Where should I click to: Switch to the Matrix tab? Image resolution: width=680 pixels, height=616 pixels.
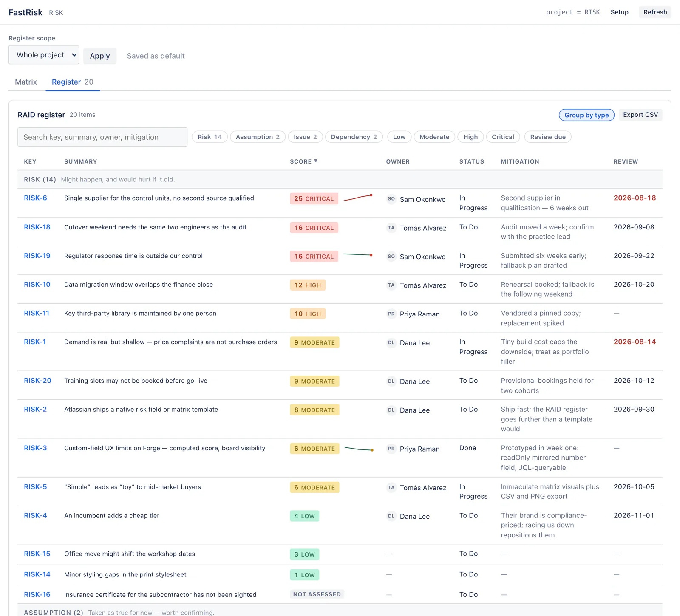click(x=26, y=82)
